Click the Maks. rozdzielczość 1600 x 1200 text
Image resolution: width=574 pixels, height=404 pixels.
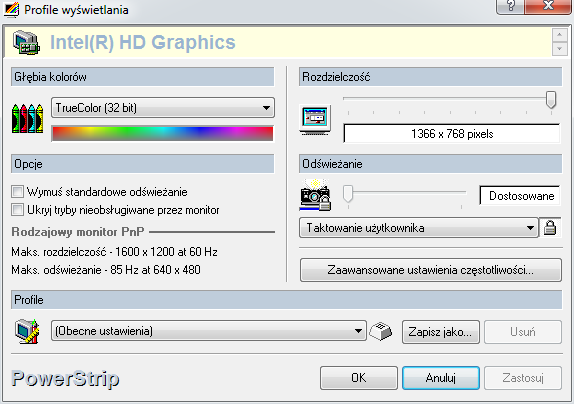tap(114, 252)
